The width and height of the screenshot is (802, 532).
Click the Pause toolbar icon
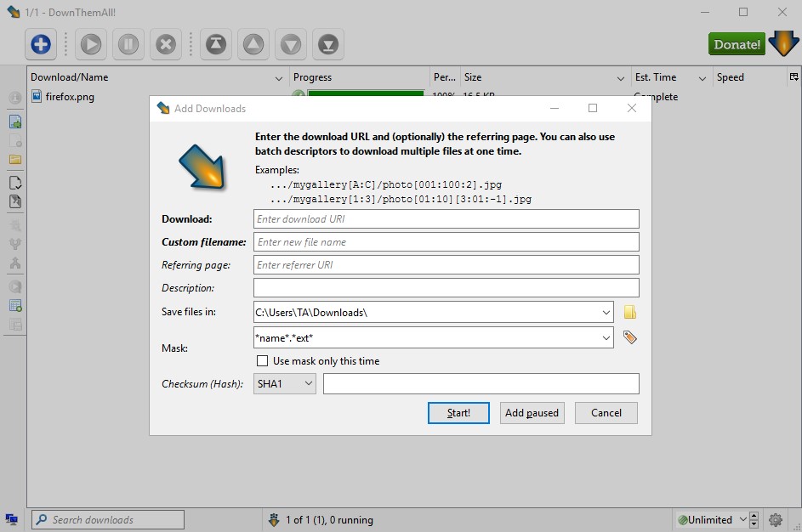coord(129,44)
